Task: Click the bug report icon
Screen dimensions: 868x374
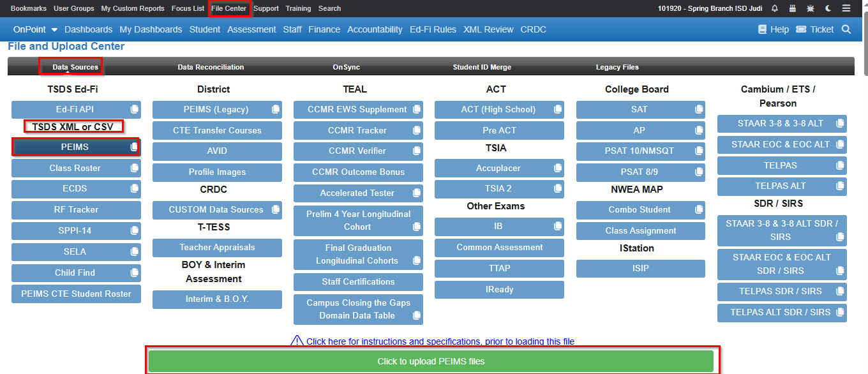Action: coord(811,8)
